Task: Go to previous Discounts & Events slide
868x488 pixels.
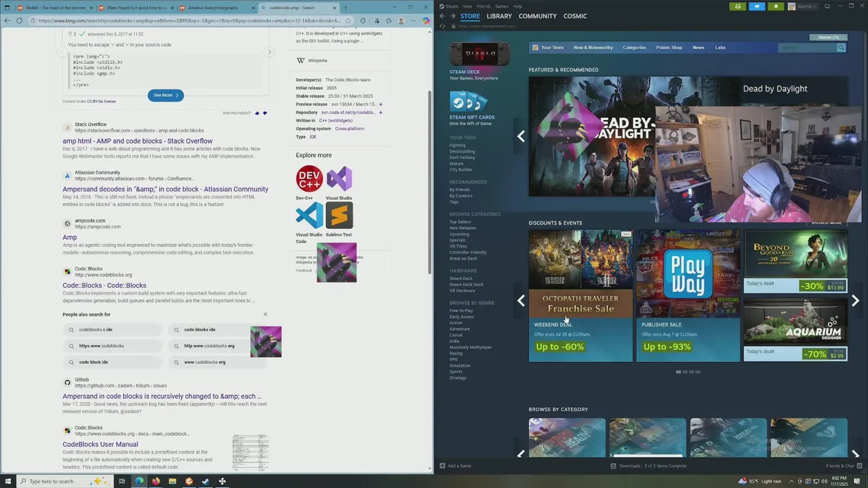Action: pos(521,300)
